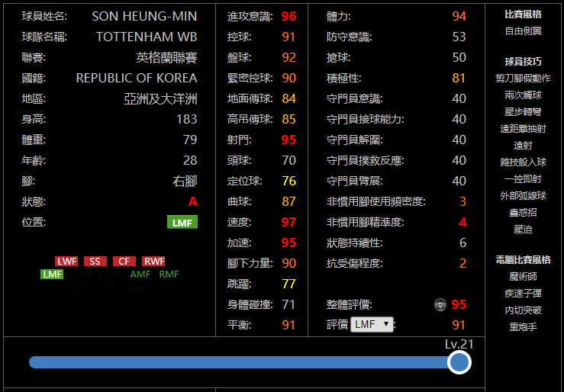The width and height of the screenshot is (564, 392).
Task: Select the red CF position tag
Action: point(124,262)
